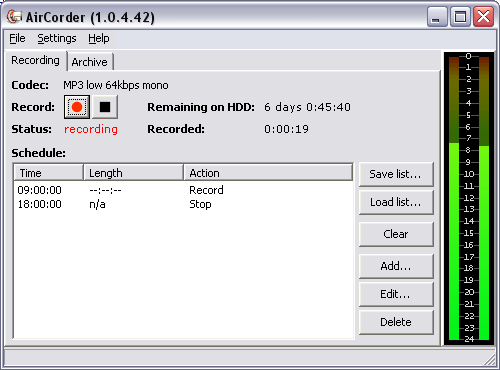Click the red Record button

(x=77, y=107)
